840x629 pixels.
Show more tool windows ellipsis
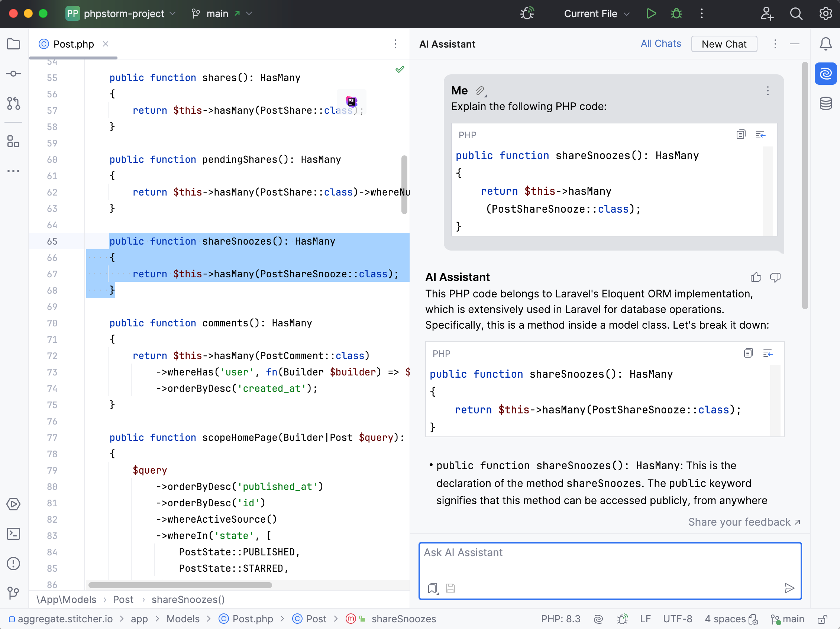tap(13, 171)
